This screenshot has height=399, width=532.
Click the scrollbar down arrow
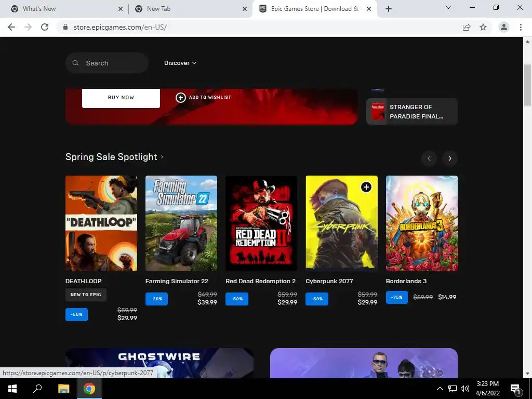tap(528, 374)
